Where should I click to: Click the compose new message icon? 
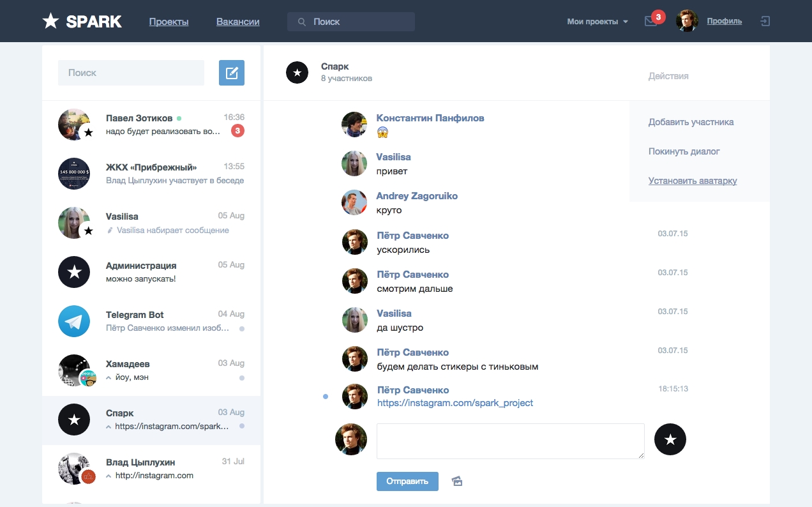tap(232, 73)
